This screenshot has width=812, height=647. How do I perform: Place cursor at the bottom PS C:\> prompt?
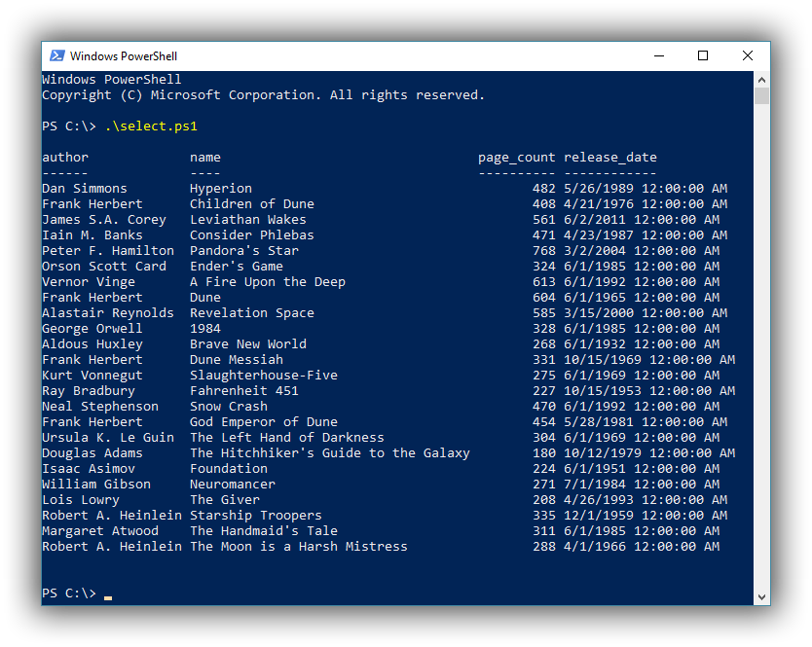coord(108,593)
